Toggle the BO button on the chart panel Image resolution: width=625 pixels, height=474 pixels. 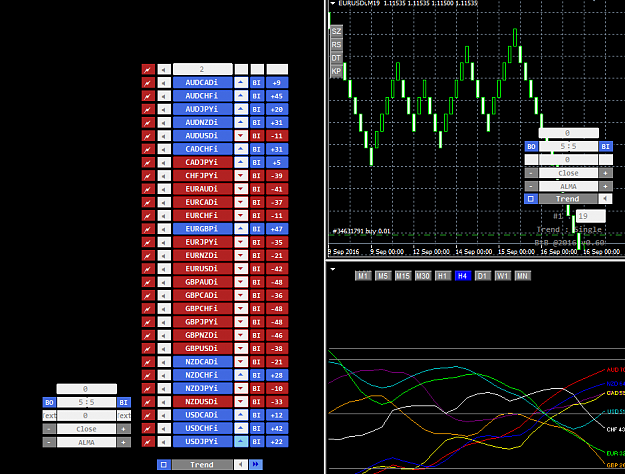pyautogui.click(x=531, y=147)
